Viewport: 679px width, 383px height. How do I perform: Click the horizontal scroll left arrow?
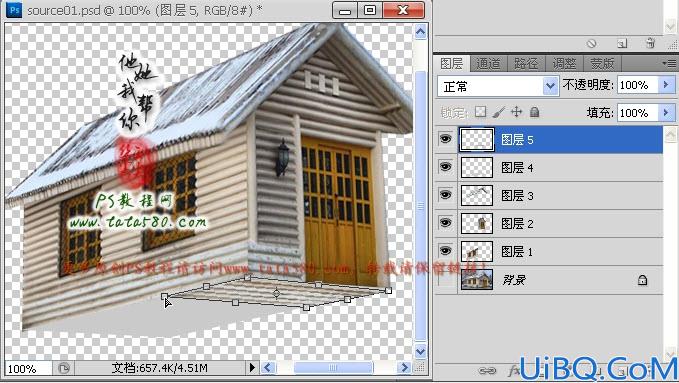pos(268,368)
